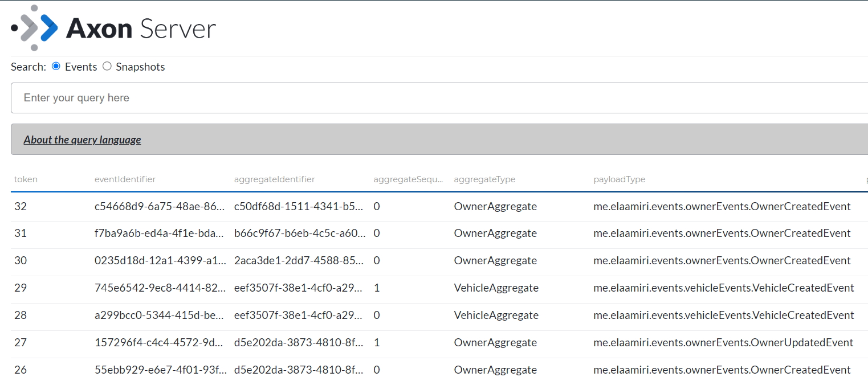The image size is (868, 385).
Task: Click aggregate identifier d5e202da in token 27 row
Action: pos(299,343)
